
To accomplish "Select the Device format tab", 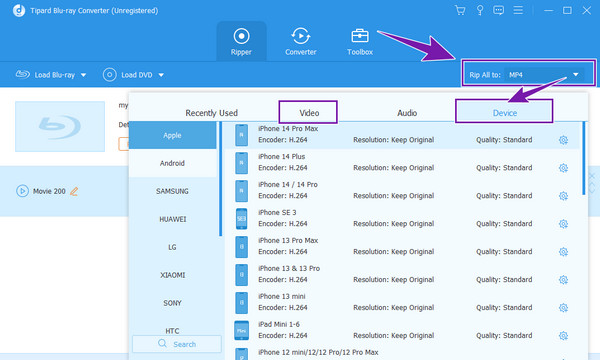I will click(505, 113).
